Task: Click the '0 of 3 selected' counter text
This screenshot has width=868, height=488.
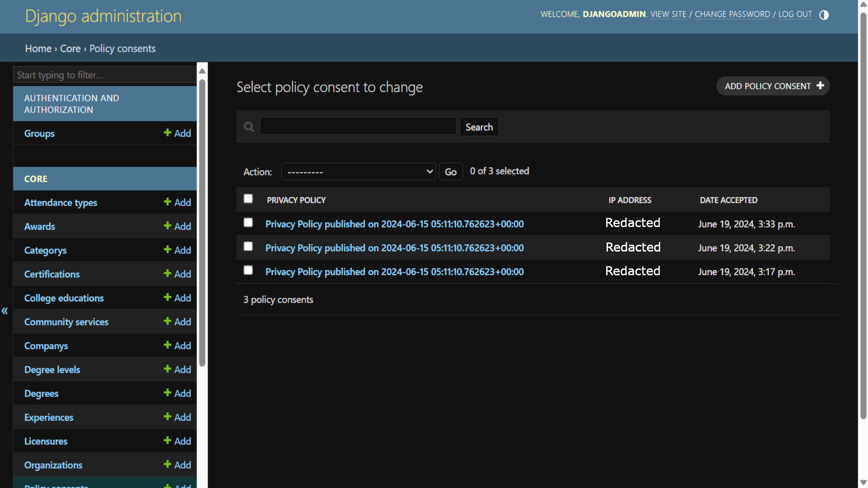Action: tap(500, 171)
